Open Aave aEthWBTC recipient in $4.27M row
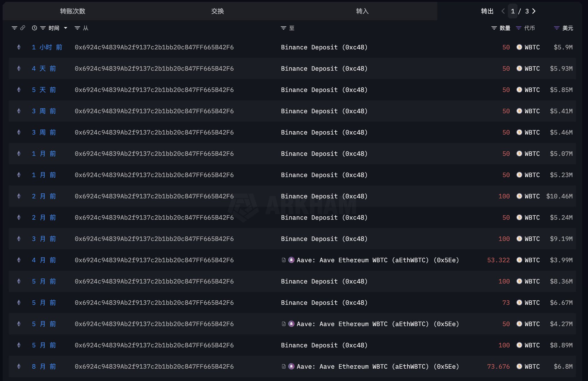 point(378,324)
